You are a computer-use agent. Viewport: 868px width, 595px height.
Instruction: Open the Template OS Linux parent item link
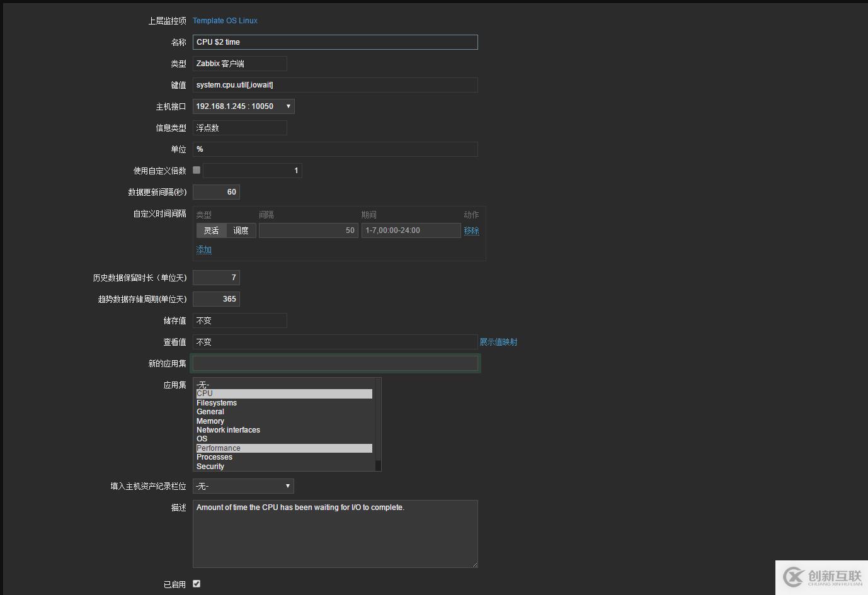pyautogui.click(x=225, y=21)
